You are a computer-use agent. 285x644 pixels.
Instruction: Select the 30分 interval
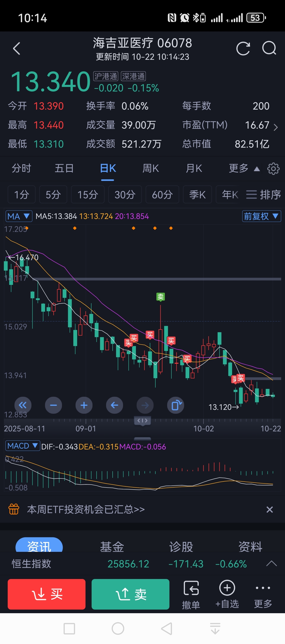pyautogui.click(x=125, y=195)
